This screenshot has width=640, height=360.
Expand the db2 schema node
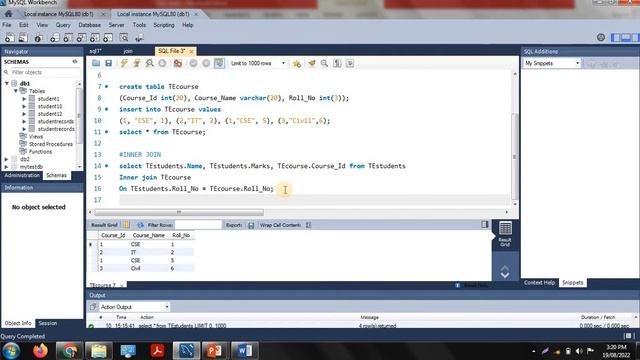coord(7,159)
